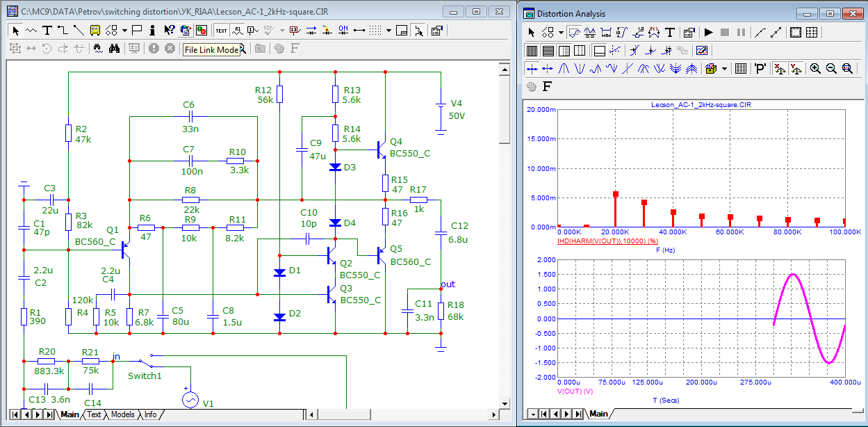Select the Text mode tool in schematic toolbar

point(47,30)
